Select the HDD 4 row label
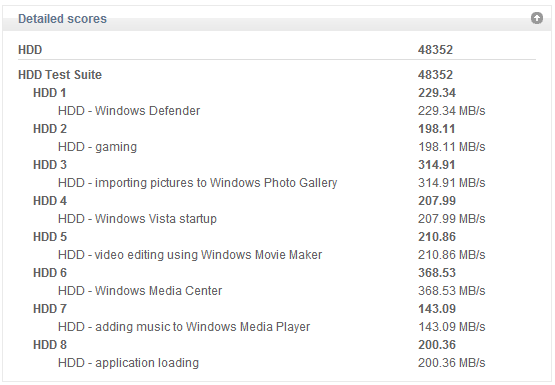The height and width of the screenshot is (385, 555). point(50,201)
